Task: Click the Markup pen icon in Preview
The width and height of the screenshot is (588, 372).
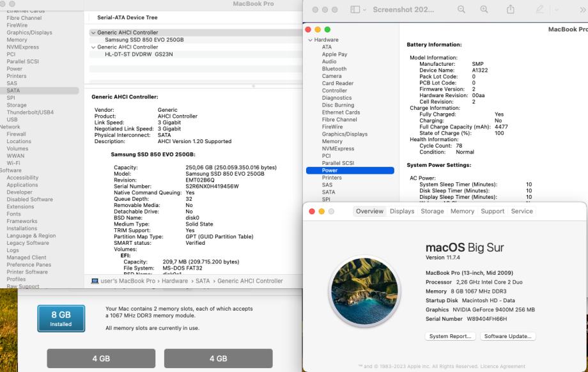Action: (x=539, y=10)
